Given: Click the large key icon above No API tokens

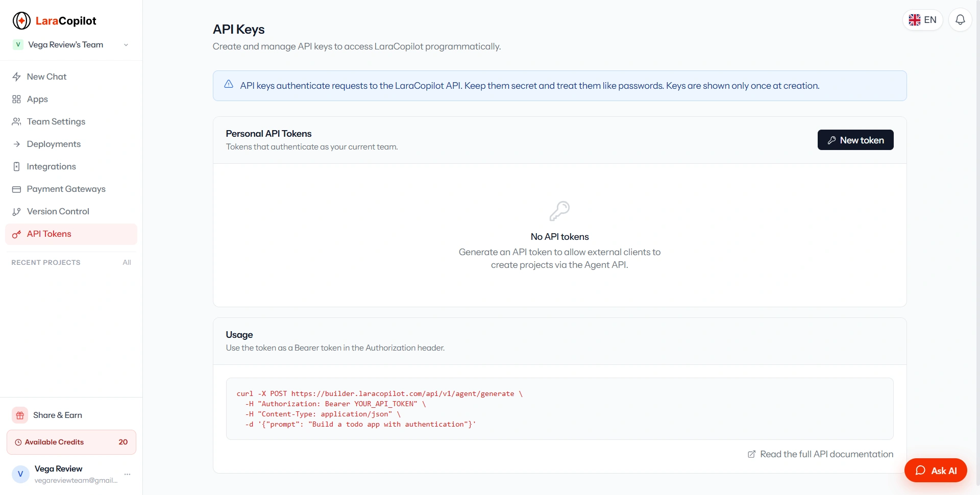Looking at the screenshot, I should (x=559, y=211).
